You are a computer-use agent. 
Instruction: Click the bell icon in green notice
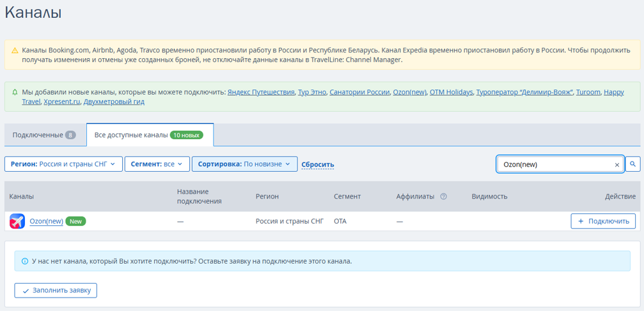(x=15, y=92)
